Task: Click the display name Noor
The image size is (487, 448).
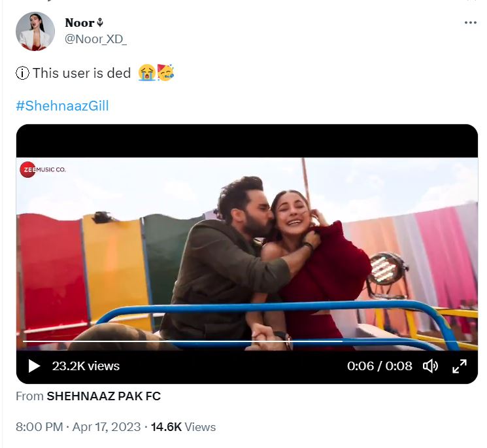Action: click(80, 23)
